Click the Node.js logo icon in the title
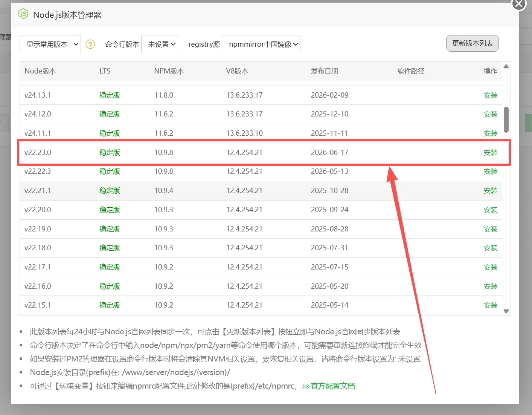 pos(23,14)
